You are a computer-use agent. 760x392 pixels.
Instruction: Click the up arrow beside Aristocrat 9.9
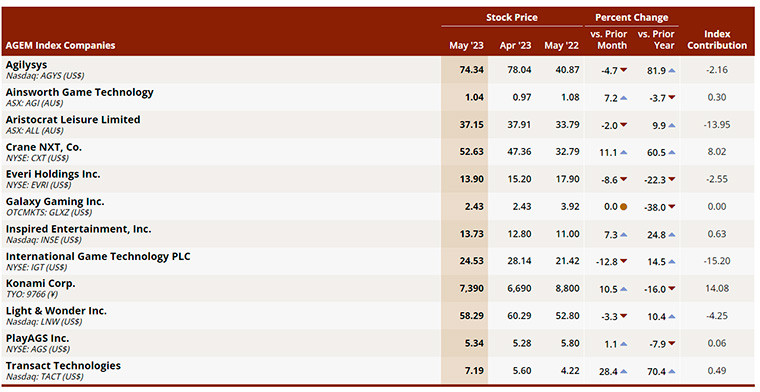[x=671, y=125]
